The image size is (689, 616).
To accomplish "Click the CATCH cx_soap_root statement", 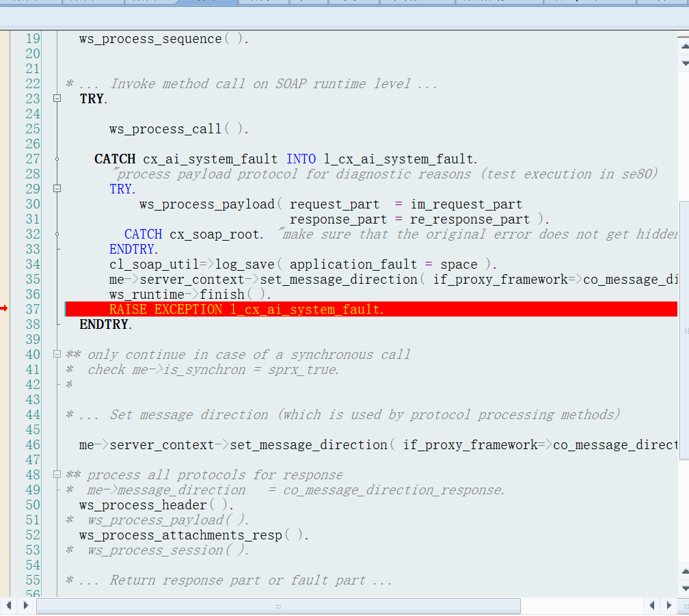I will pyautogui.click(x=194, y=235).
